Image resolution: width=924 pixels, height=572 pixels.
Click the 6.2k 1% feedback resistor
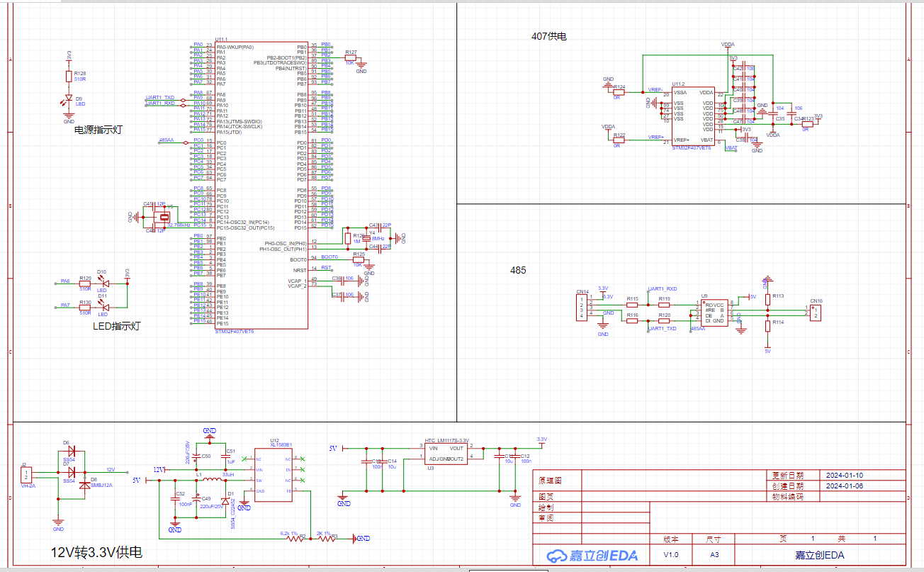click(x=294, y=539)
